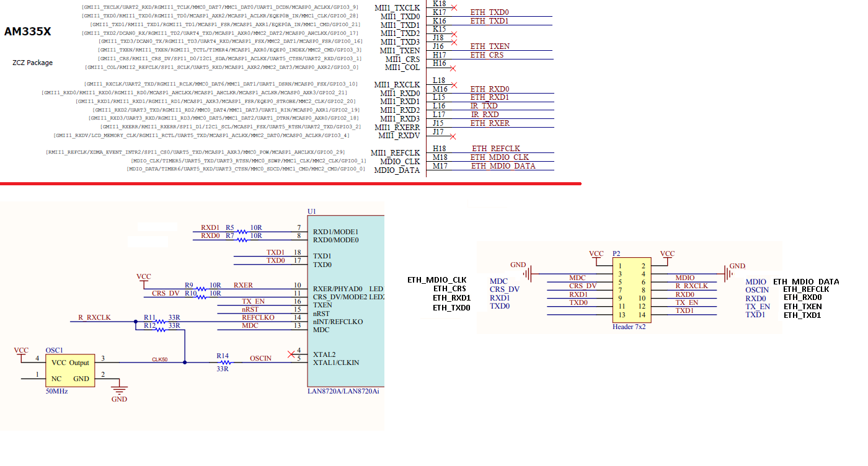Screen dimensions: 868x466
Task: Click pin number H18
Action: click(x=440, y=149)
